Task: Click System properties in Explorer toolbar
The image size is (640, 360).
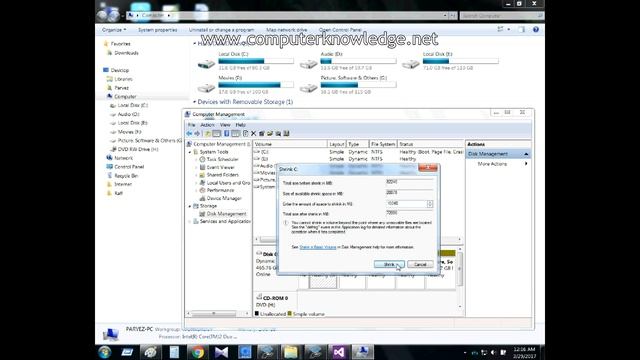Action: [x=158, y=30]
